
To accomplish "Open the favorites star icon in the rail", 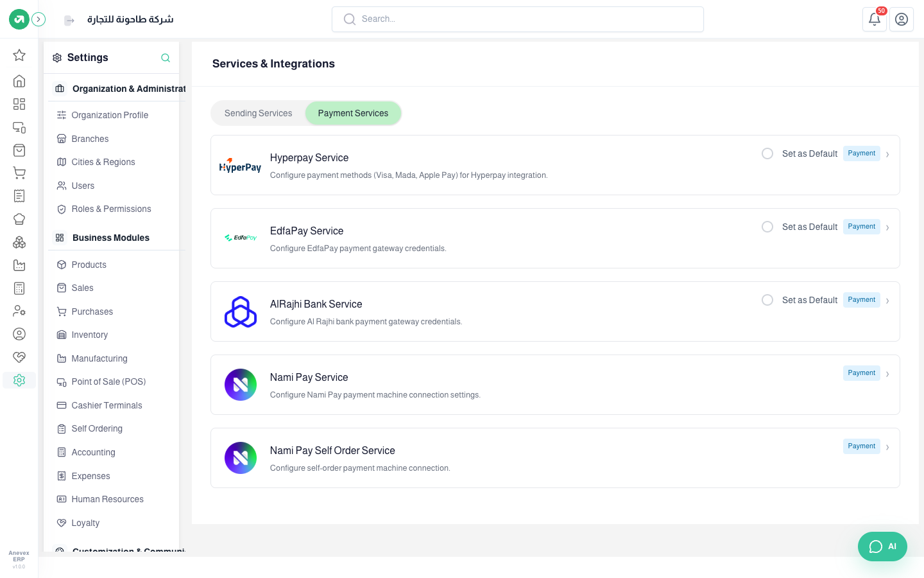I will coord(19,55).
